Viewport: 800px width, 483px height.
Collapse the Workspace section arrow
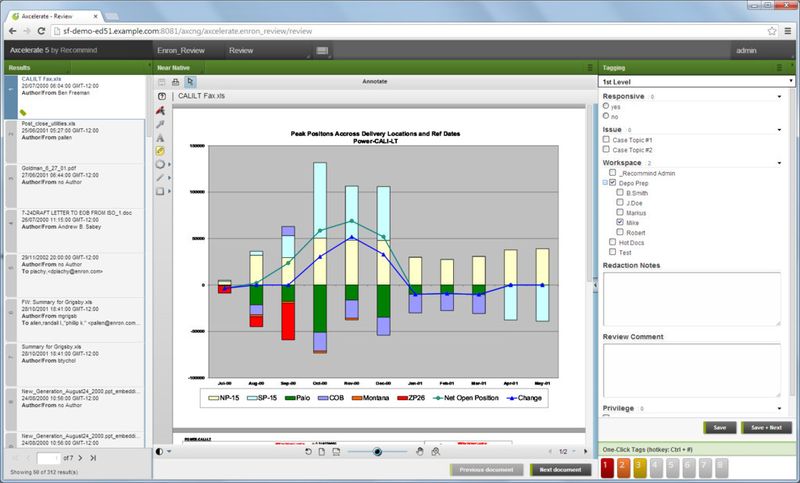pyautogui.click(x=779, y=163)
